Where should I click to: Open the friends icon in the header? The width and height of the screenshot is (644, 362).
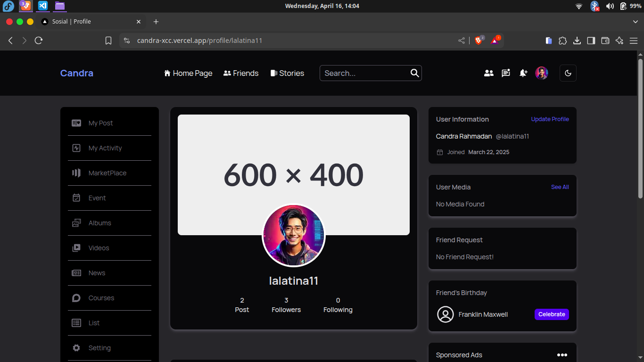(x=489, y=73)
